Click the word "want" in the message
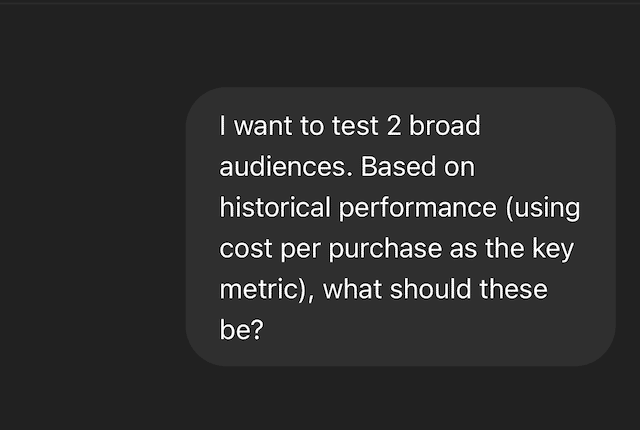The width and height of the screenshot is (640, 430). click(x=263, y=126)
